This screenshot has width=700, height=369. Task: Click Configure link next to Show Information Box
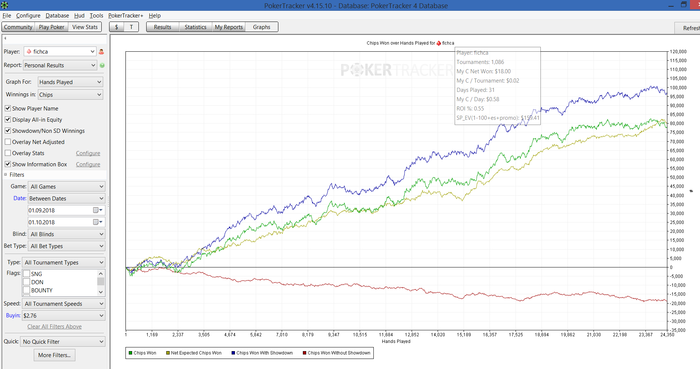(88, 164)
